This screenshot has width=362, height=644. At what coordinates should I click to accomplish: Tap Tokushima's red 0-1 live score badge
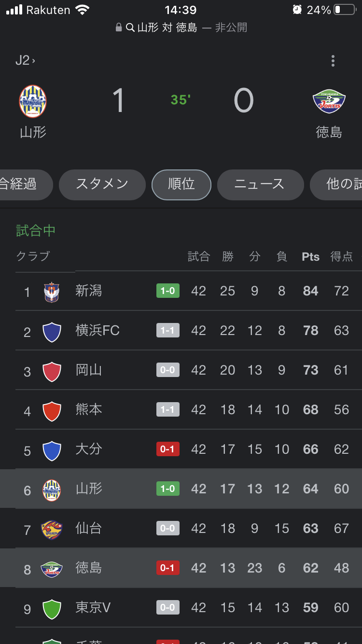[x=168, y=568]
